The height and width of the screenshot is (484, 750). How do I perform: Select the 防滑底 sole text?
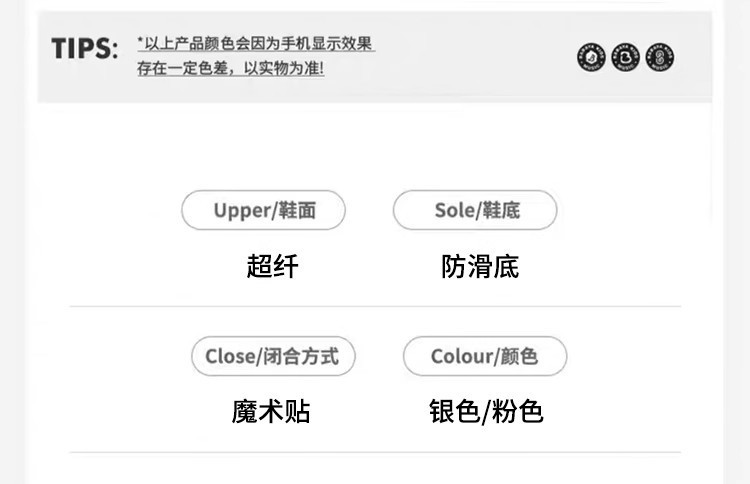[x=480, y=266]
